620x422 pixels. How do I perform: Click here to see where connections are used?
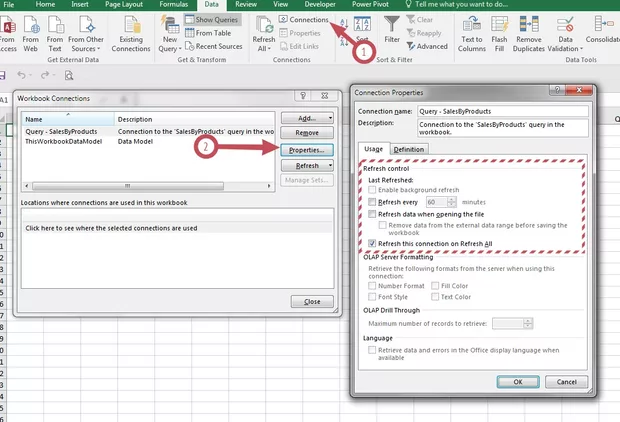pyautogui.click(x=111, y=228)
